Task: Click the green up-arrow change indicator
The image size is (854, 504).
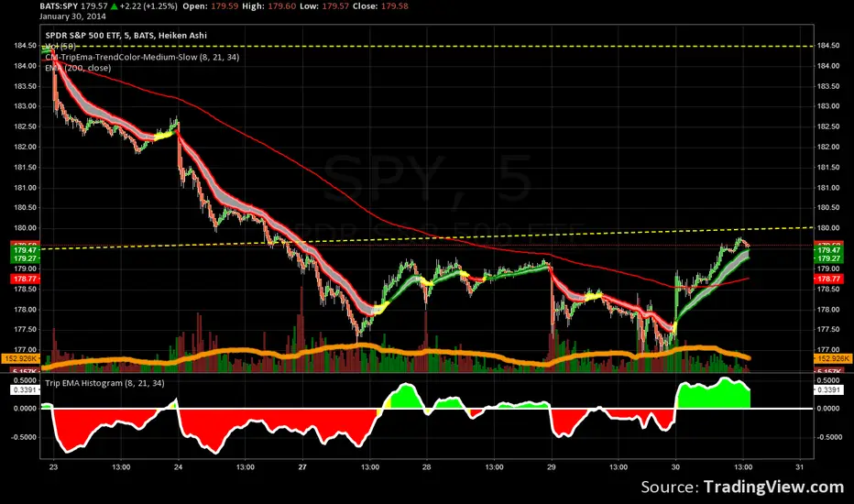Action: [x=114, y=6]
